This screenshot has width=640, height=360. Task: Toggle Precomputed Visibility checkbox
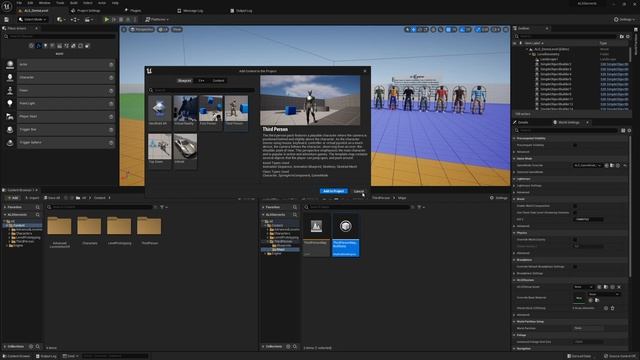[575, 145]
